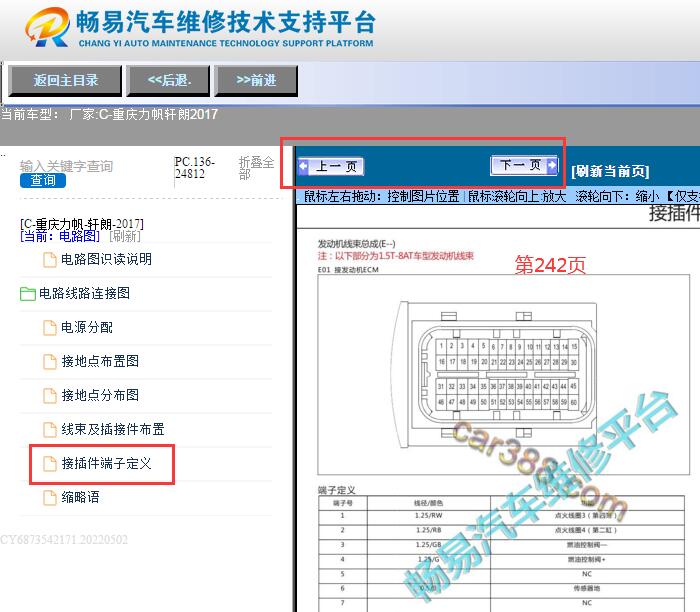Click the 第242页 page label
The image size is (700, 612).
550,265
